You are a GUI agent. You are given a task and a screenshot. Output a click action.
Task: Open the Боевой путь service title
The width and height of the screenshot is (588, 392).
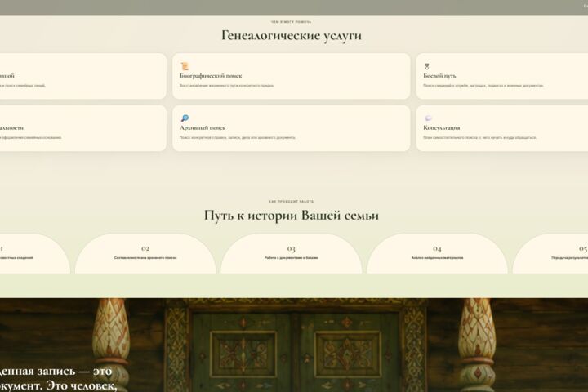tap(439, 76)
